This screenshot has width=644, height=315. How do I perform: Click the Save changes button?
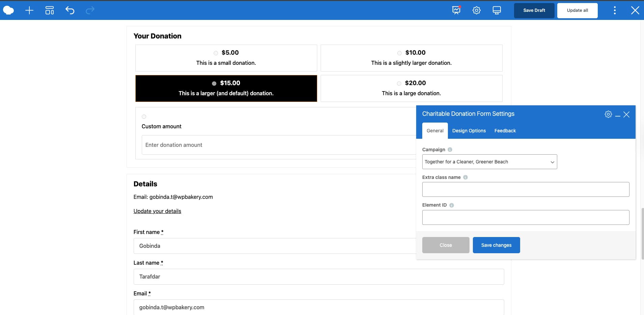click(496, 245)
